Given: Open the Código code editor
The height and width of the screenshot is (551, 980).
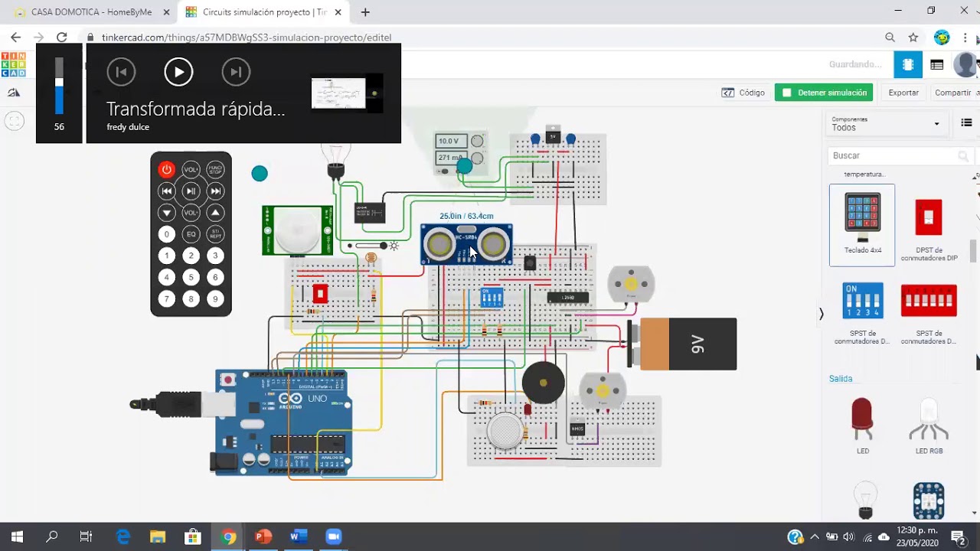Looking at the screenshot, I should point(743,93).
